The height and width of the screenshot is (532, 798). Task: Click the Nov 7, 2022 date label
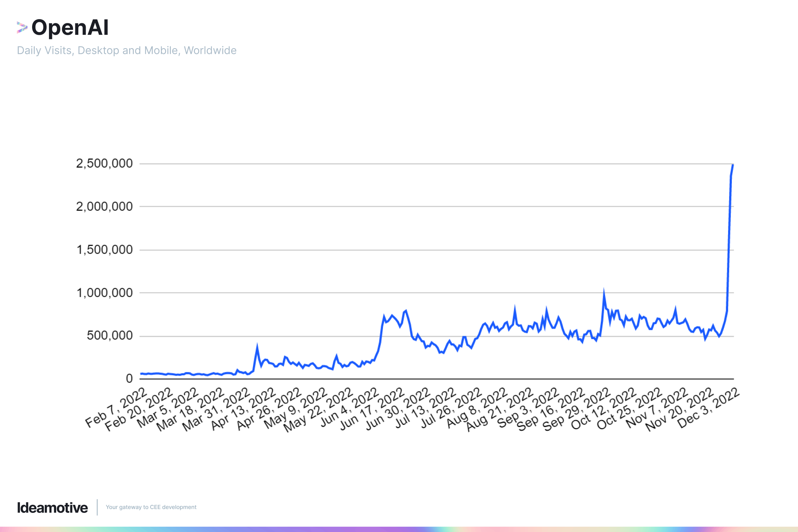(x=657, y=407)
